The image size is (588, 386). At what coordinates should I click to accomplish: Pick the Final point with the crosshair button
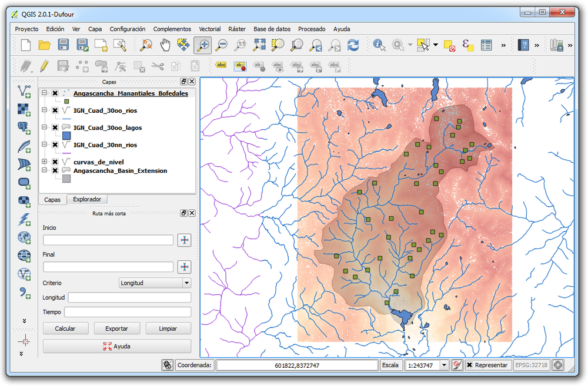[184, 267]
